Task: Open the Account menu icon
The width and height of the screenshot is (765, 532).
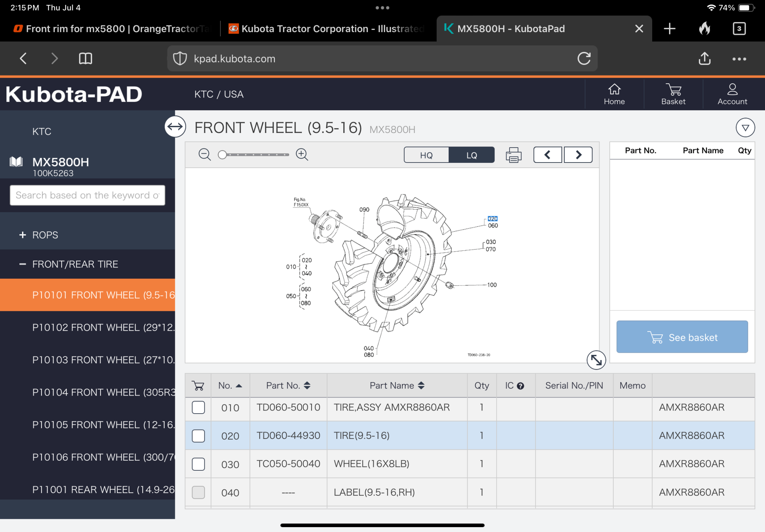Action: tap(732, 94)
